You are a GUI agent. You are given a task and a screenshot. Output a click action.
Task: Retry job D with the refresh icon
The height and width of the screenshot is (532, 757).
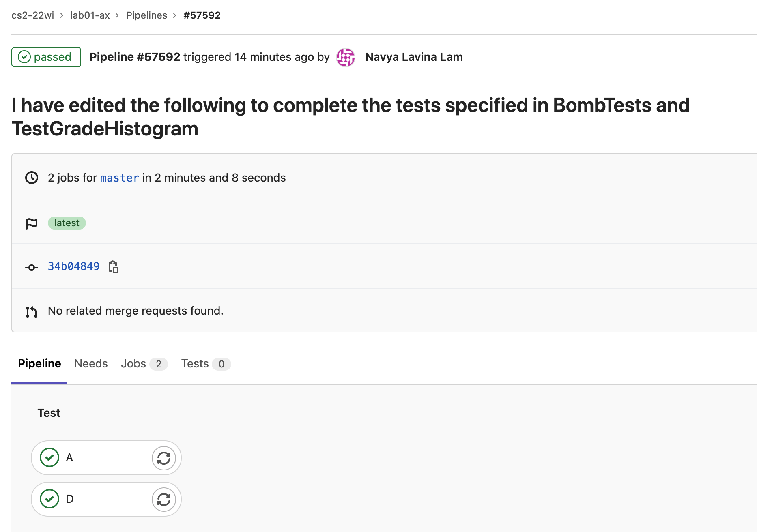(164, 500)
